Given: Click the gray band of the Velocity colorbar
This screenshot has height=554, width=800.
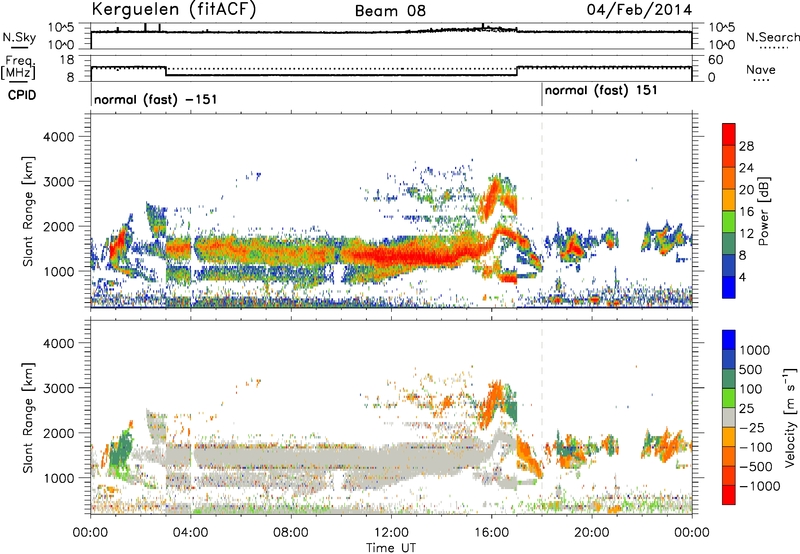Looking at the screenshot, I should [x=729, y=418].
